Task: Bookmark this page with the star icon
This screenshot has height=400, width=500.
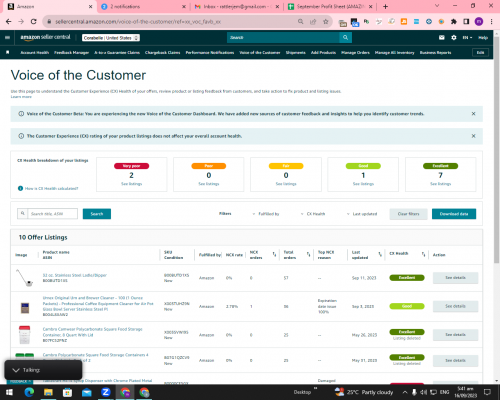Action: [326, 22]
